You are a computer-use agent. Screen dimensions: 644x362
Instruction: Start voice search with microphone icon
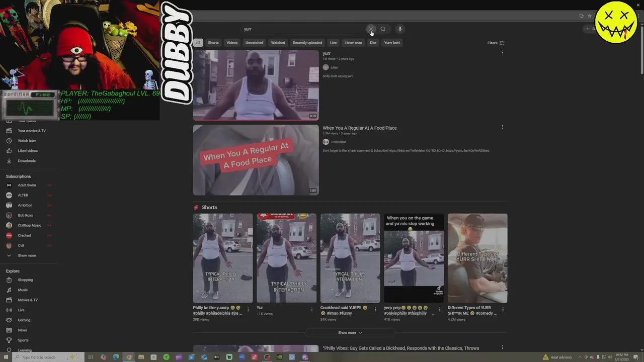[399, 29]
